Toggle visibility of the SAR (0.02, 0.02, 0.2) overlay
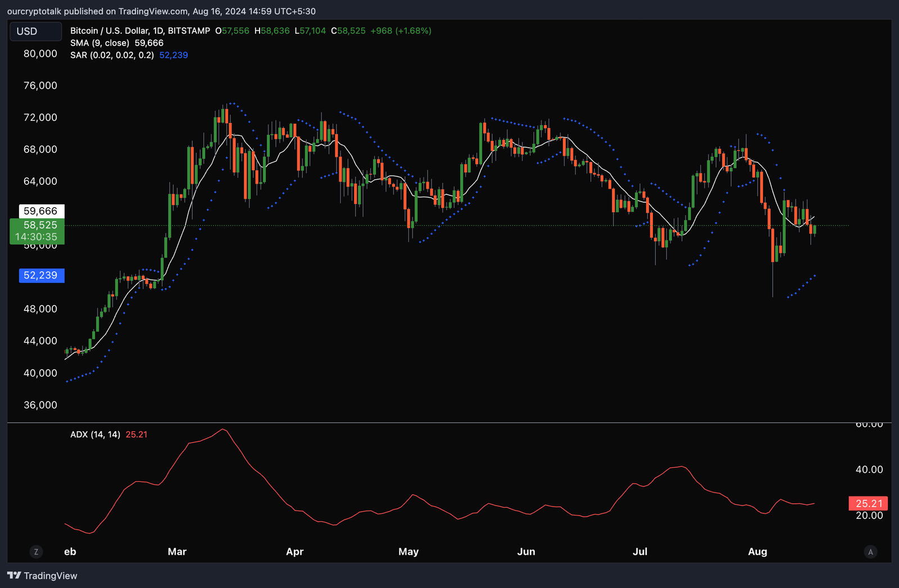Screen dimensions: 899x588 coord(112,55)
